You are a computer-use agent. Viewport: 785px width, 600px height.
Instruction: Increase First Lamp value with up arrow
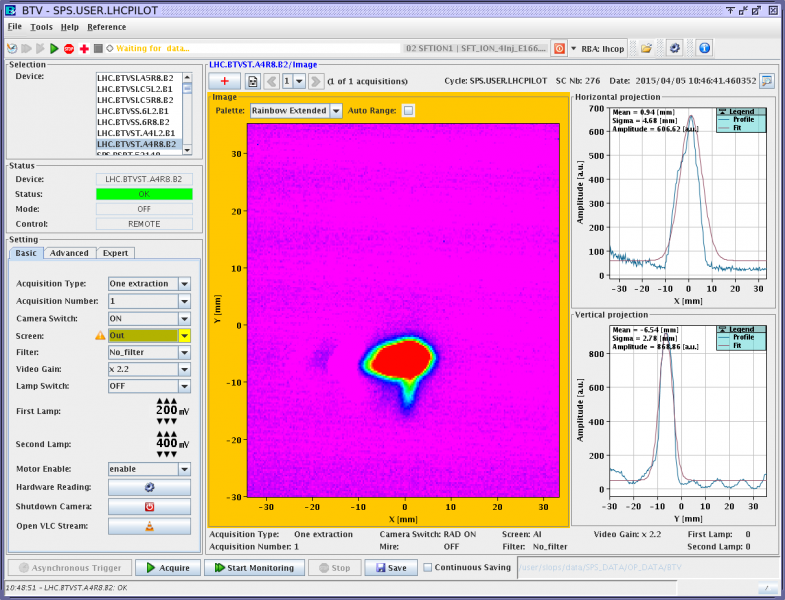click(x=167, y=402)
